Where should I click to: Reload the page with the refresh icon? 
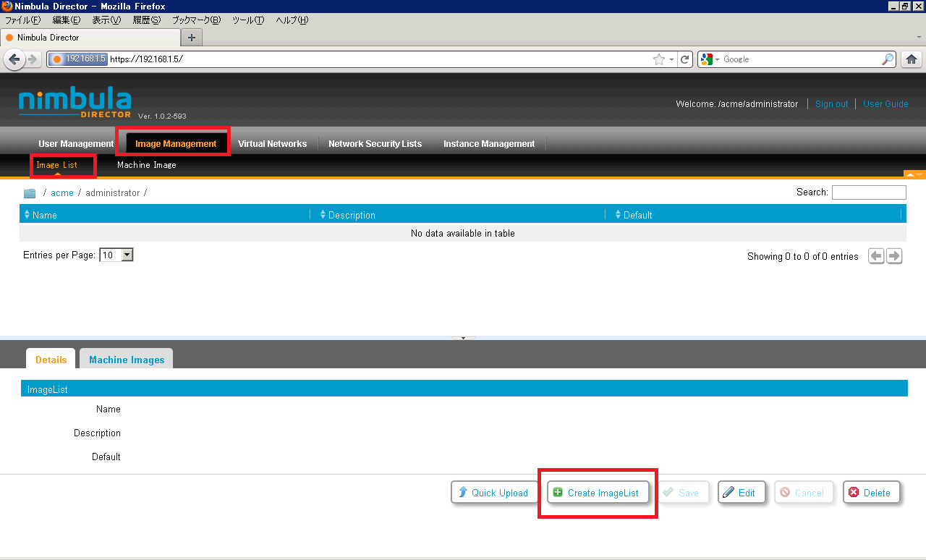[x=685, y=59]
